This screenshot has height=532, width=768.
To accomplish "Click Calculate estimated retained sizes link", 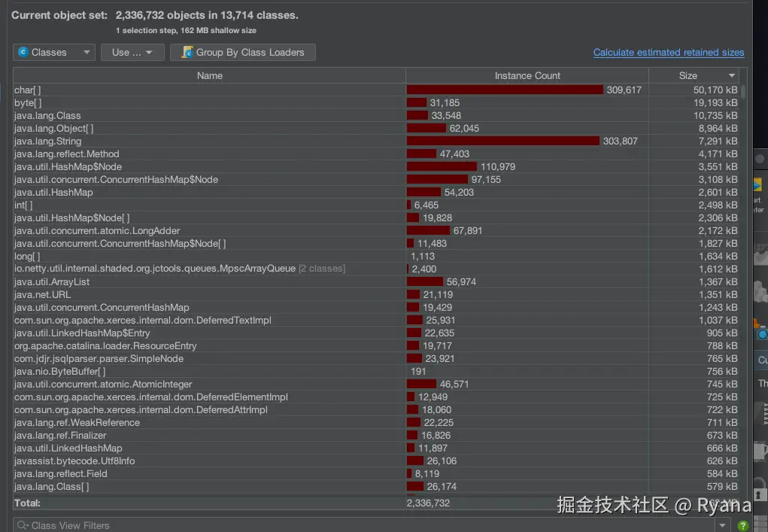I will 668,53.
